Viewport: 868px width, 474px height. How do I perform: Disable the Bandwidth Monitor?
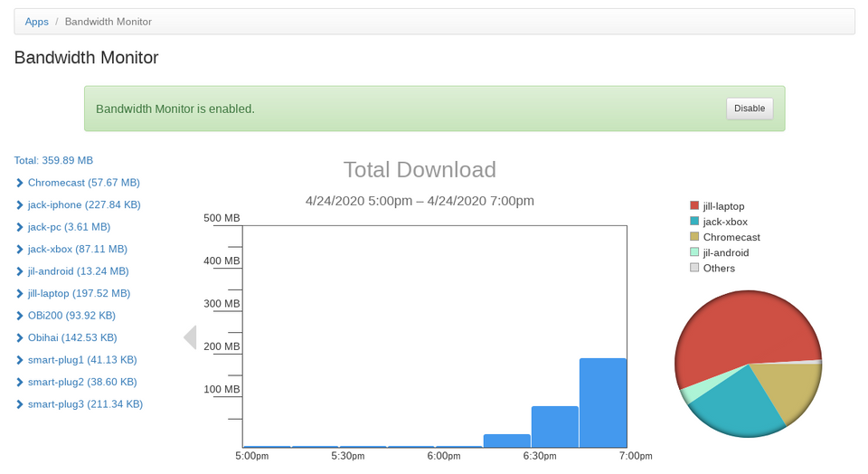(750, 109)
